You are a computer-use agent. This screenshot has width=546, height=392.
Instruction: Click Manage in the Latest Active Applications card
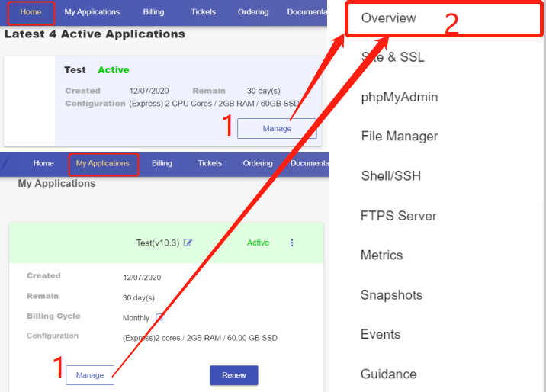(x=277, y=128)
